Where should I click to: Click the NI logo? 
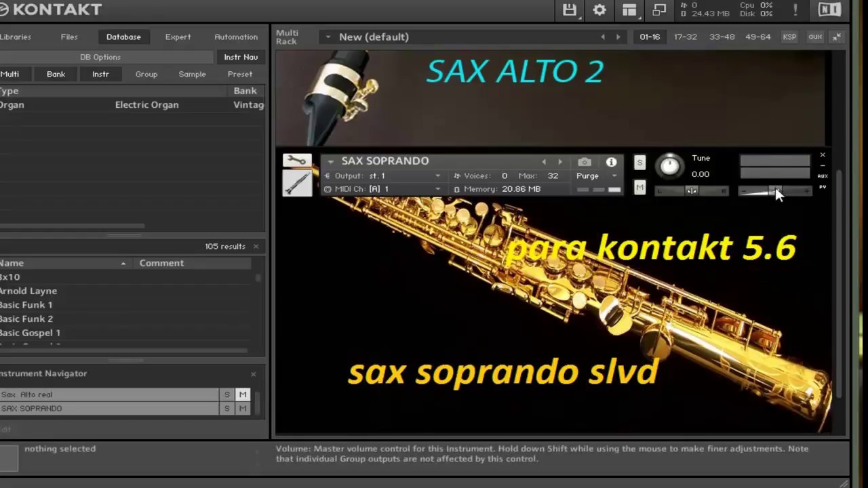(x=829, y=9)
